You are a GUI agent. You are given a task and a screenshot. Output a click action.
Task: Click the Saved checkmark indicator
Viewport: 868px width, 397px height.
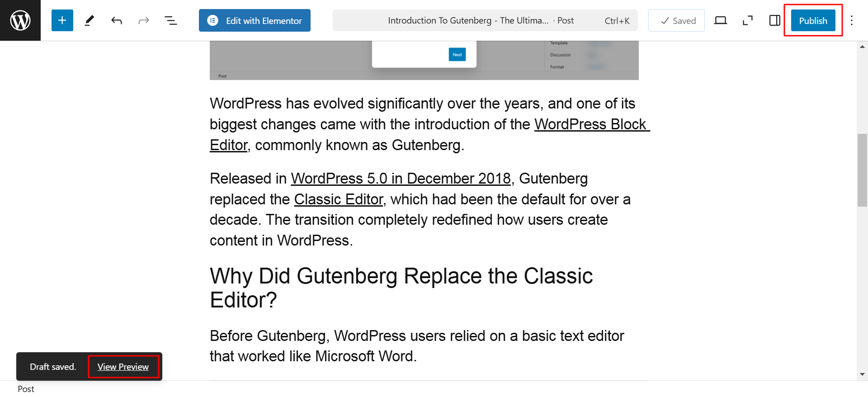tap(676, 20)
